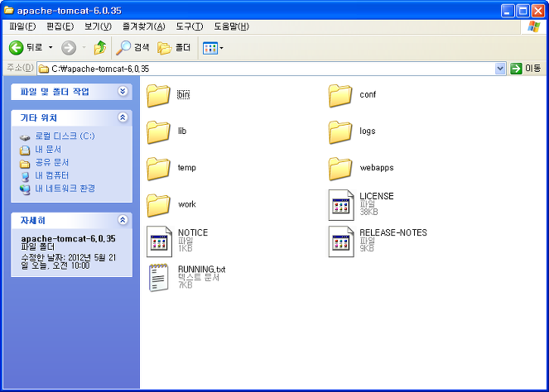Screen dimensions: 549x392
Task: Minimize the apache-tomcat-6.0.35 window
Action: [x=508, y=11]
